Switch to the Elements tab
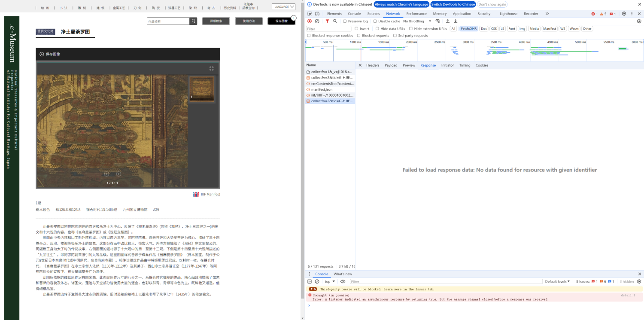 [x=334, y=14]
